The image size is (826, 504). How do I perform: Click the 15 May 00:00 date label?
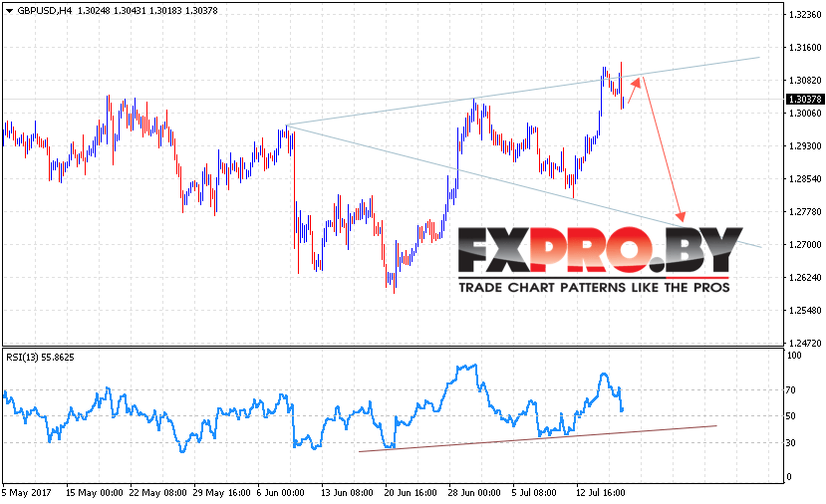(95, 493)
